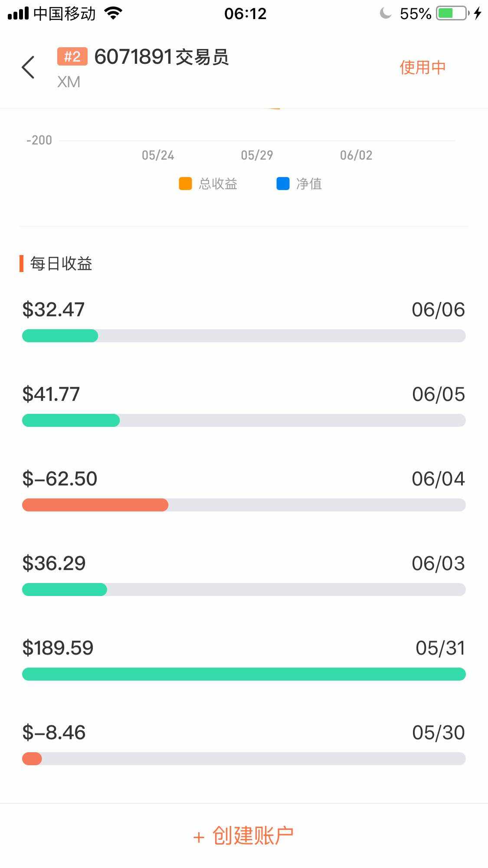Toggle the orange 总收益 legend swatch
The height and width of the screenshot is (868, 488).
click(185, 183)
